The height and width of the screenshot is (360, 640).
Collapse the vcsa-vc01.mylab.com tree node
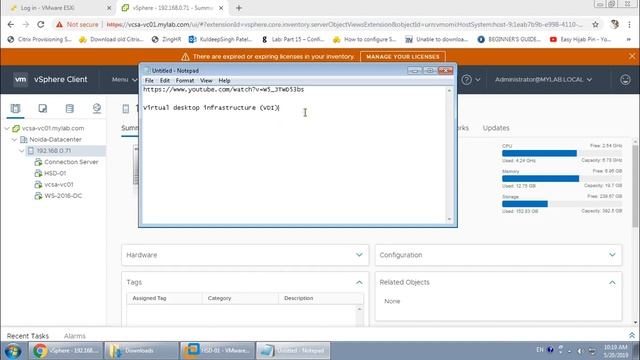[x=7, y=128]
